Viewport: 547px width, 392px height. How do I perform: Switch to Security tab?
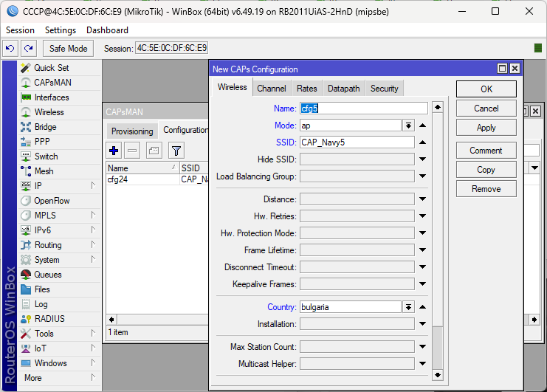coord(384,89)
